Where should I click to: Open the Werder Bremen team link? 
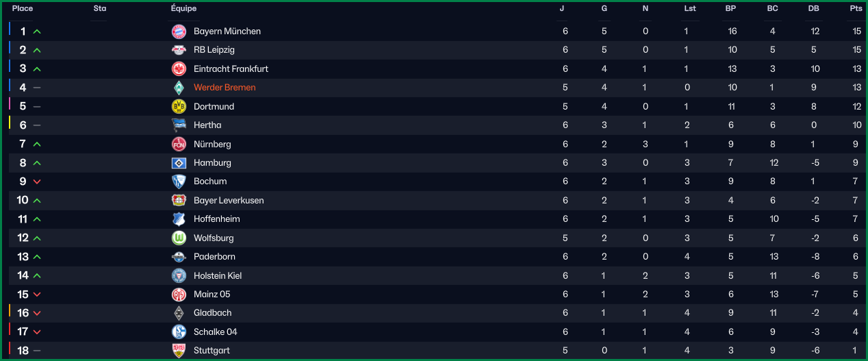pyautogui.click(x=225, y=88)
